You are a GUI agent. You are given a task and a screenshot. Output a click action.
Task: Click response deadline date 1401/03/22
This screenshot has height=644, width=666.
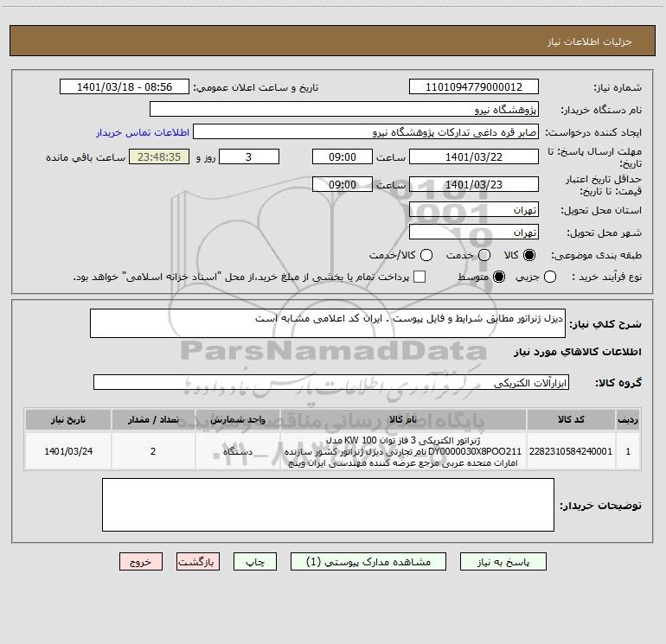(474, 156)
